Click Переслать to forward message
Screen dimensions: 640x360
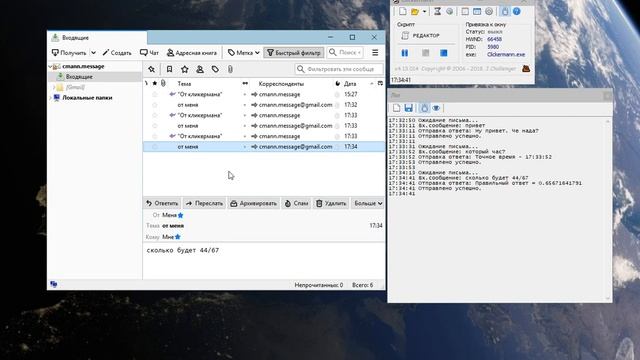(x=204, y=203)
